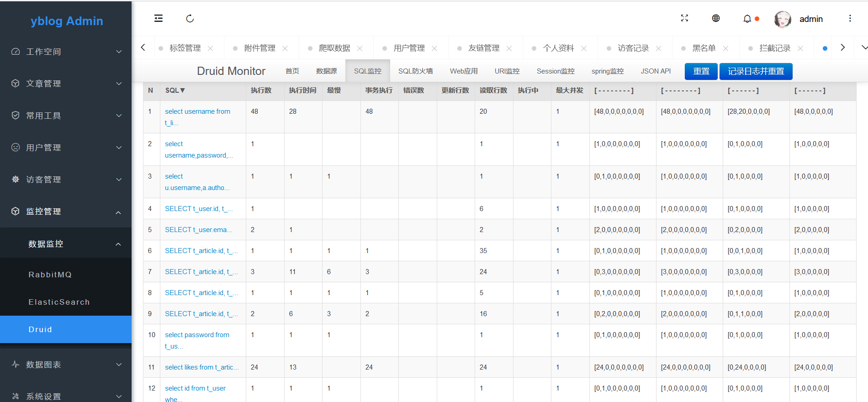868x402 pixels.
Task: Switch to the 访客记录 page tab
Action: 633,48
